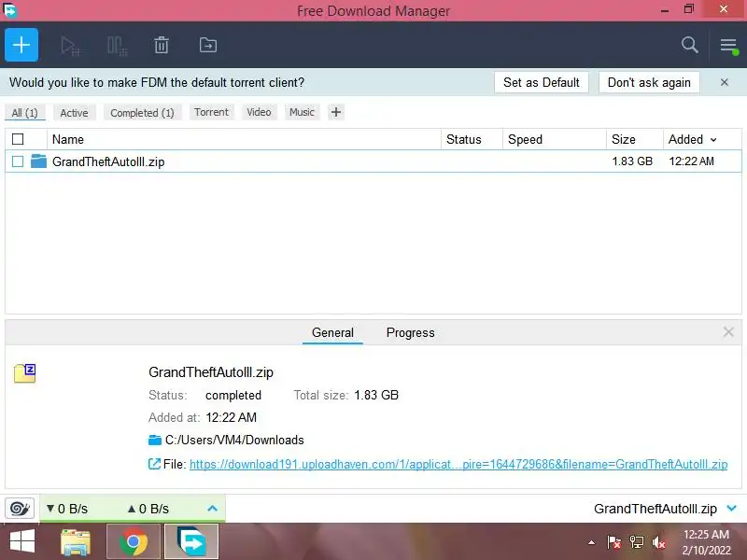Click the external link icon before File
Image resolution: width=747 pixels, height=560 pixels.
(154, 464)
